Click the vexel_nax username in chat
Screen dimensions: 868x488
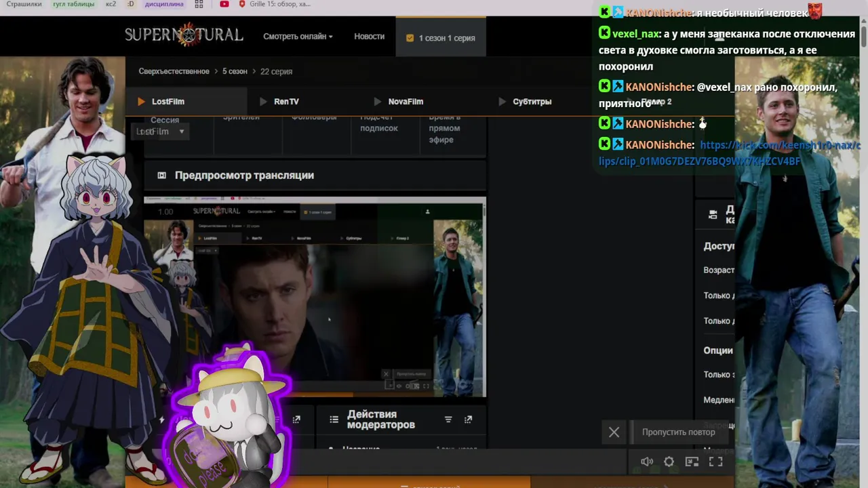(636, 34)
